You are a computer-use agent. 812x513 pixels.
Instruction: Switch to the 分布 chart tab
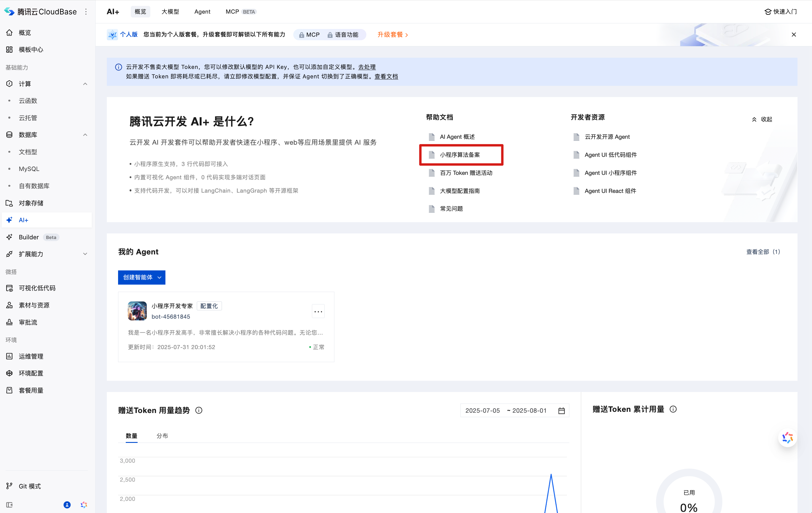pos(162,436)
